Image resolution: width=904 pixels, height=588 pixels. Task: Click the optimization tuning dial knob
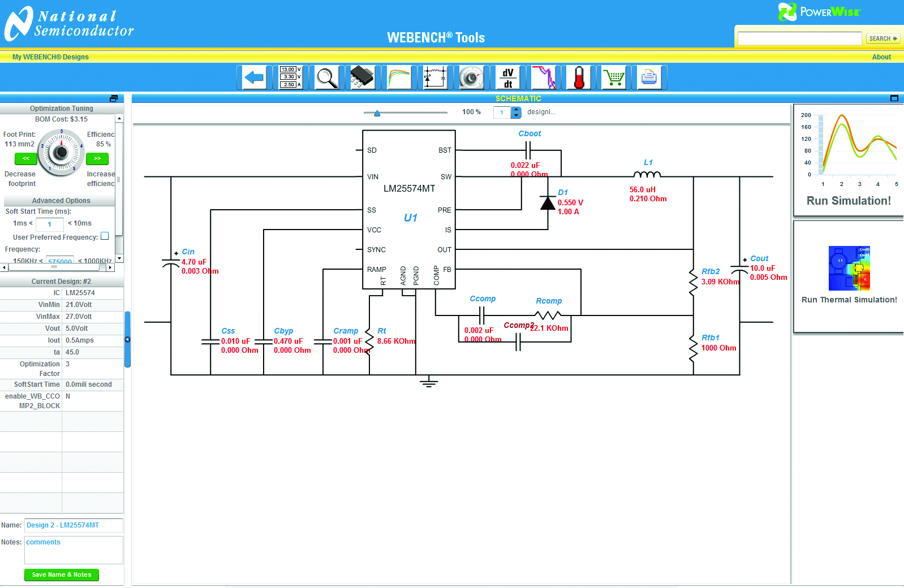pyautogui.click(x=61, y=152)
